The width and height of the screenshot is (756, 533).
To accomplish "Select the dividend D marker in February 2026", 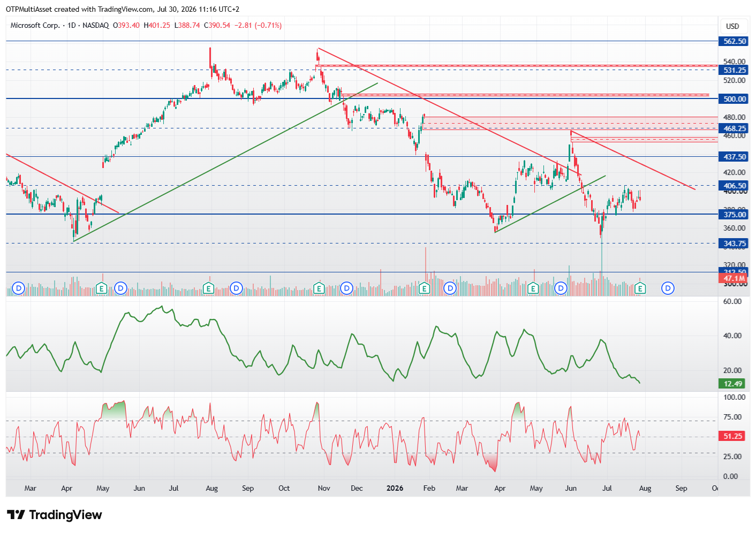I will 450,288.
